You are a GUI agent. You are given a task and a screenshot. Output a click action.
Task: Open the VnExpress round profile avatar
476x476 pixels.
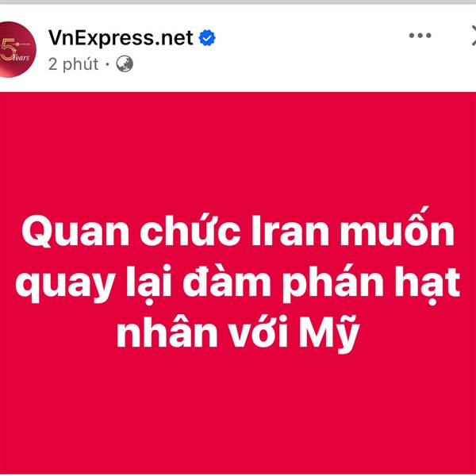point(15,49)
